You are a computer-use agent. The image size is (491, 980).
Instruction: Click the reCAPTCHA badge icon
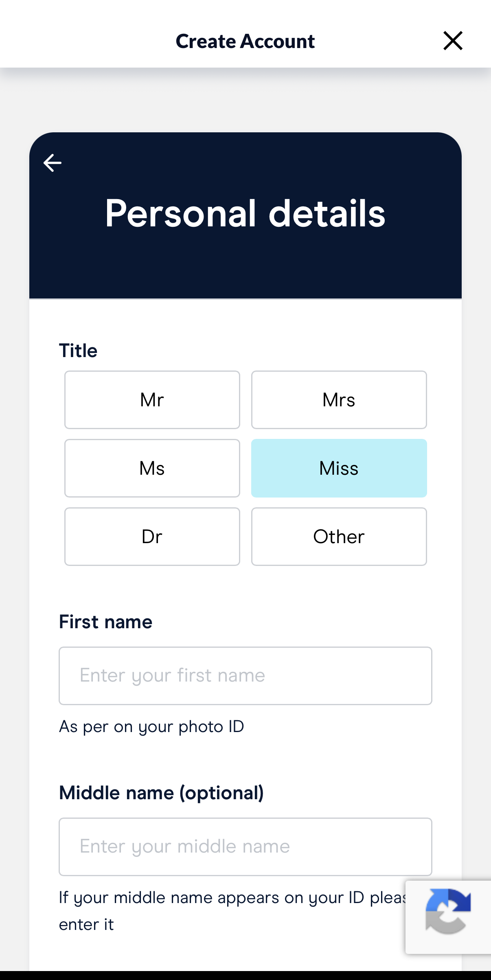448,911
